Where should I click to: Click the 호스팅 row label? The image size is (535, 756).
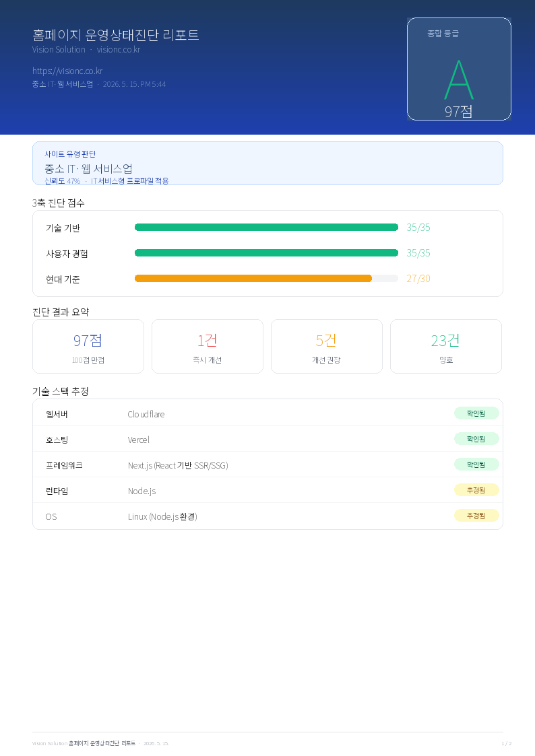57,440
